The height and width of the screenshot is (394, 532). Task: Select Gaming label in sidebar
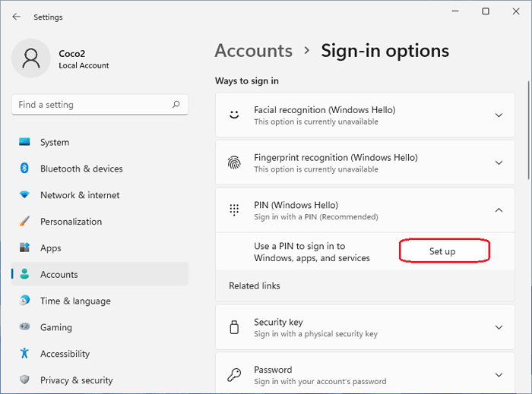click(56, 328)
